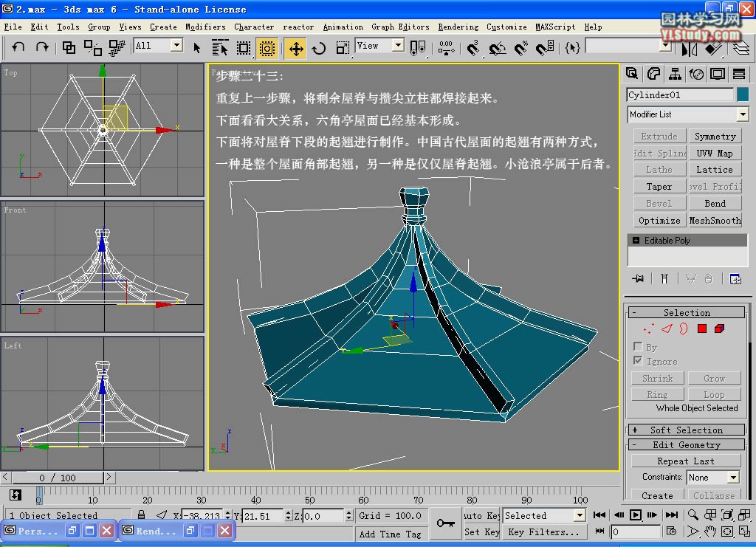The image size is (756, 547).
Task: Click the 0 / 100 time slider
Action: point(58,478)
